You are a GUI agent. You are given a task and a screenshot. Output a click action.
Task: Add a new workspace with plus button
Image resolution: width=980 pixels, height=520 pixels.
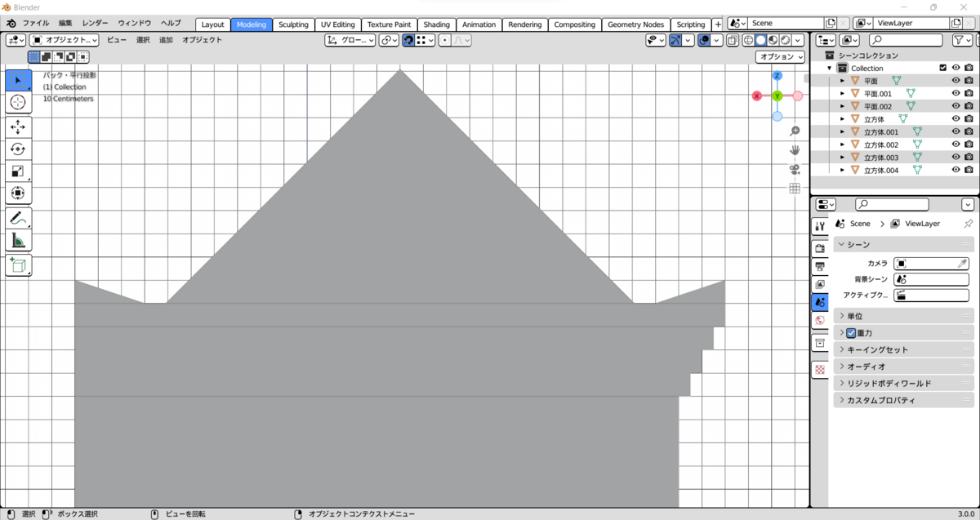[x=718, y=24]
